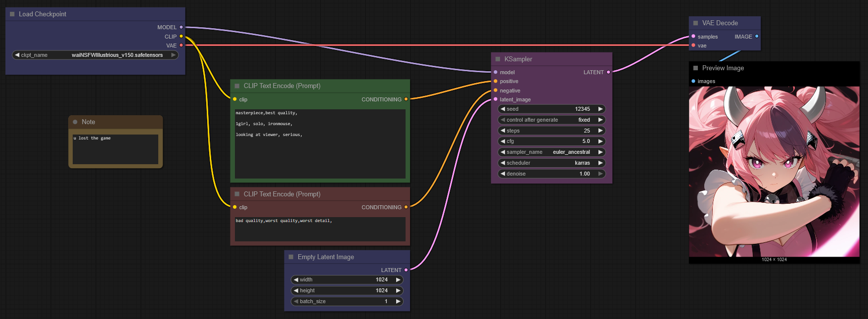Click the samples input socket on VAE Decode
This screenshot has width=868, height=319.
(x=693, y=37)
